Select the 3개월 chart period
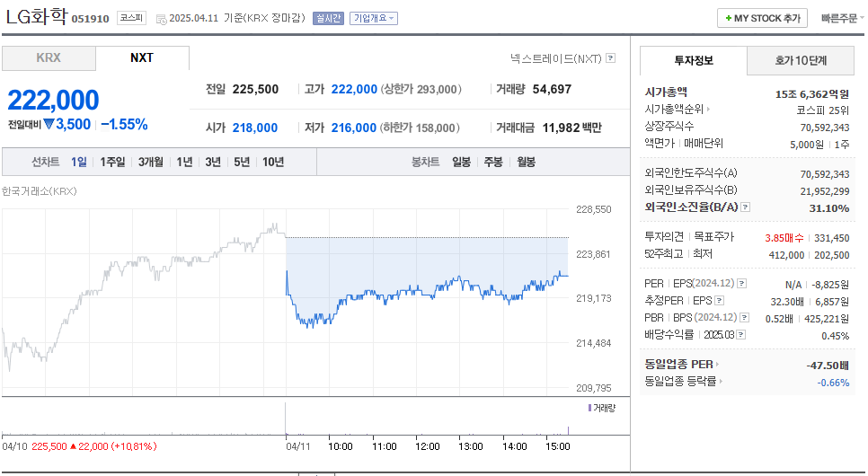Image resolution: width=868 pixels, height=476 pixels. click(151, 163)
